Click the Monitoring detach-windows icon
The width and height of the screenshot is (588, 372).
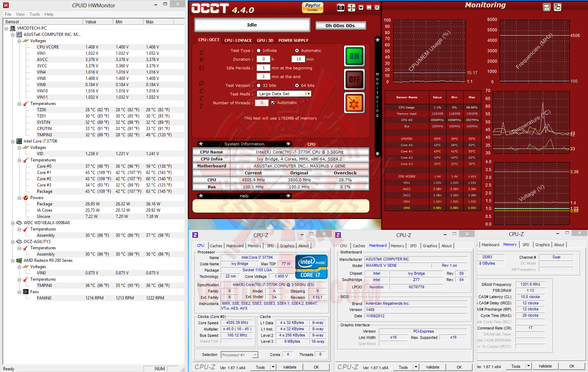coord(557,7)
